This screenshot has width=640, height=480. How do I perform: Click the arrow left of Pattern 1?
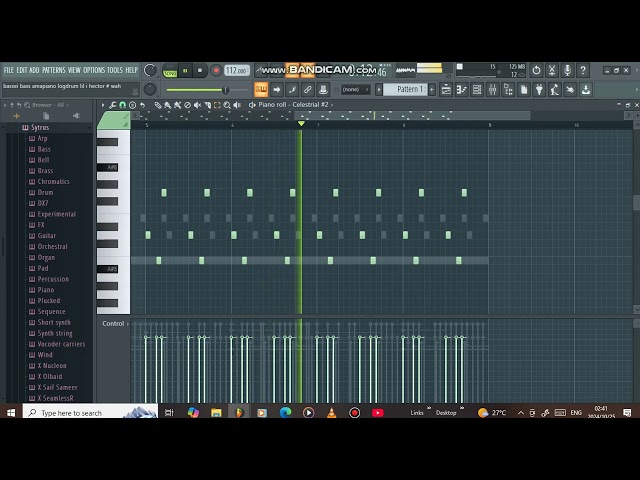tap(379, 89)
